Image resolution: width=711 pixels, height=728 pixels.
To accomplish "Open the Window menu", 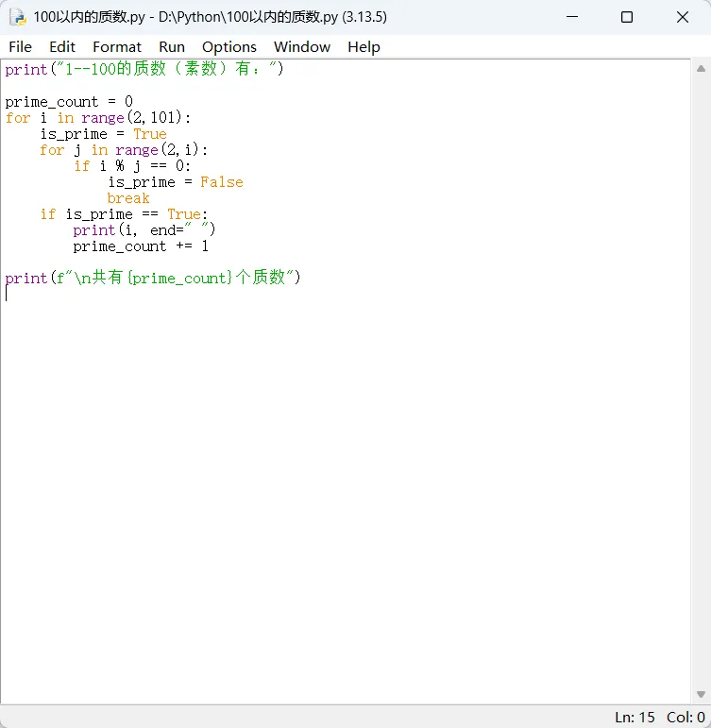I will (302, 47).
